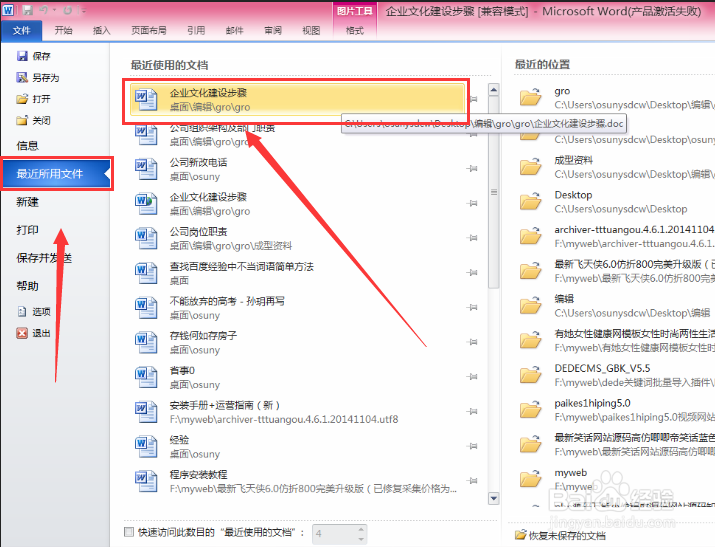The height and width of the screenshot is (547, 715).
Task: Click the Word icon in the title bar
Action: point(8,10)
